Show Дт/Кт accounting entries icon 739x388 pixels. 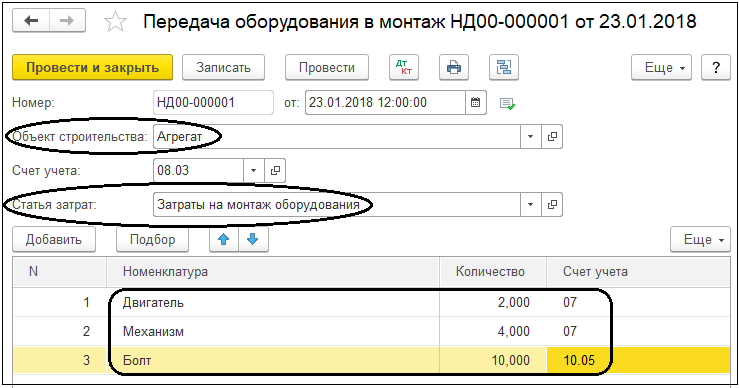(404, 67)
